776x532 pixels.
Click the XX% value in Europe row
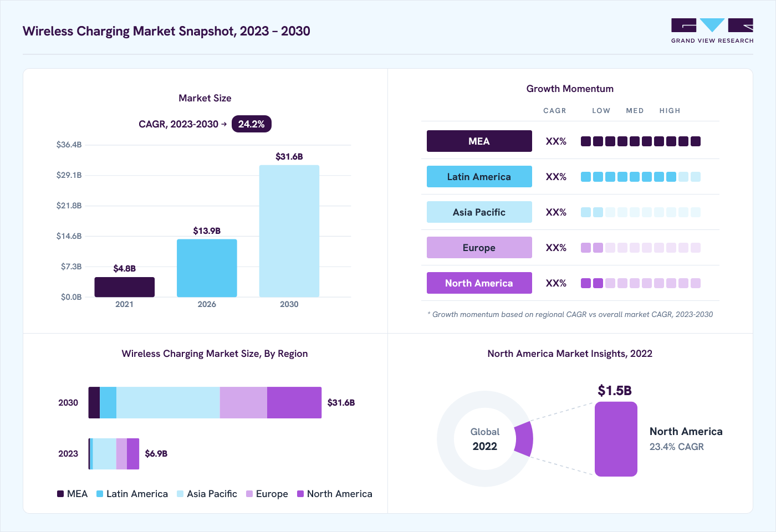pos(556,248)
